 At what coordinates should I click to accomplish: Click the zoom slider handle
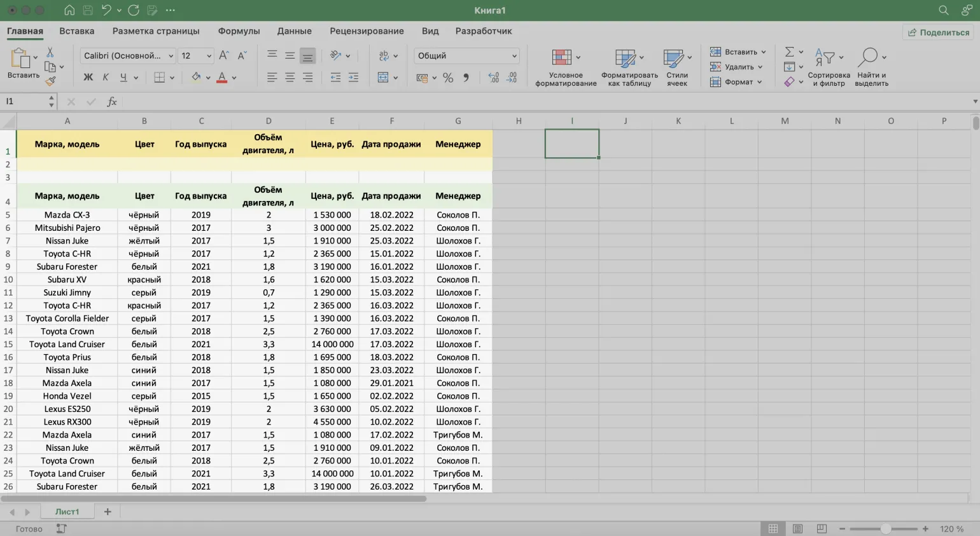[x=885, y=529]
